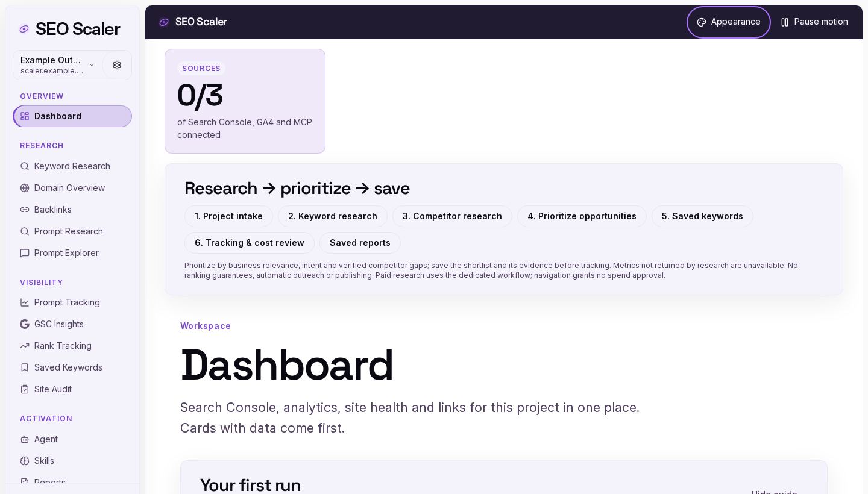The height and width of the screenshot is (494, 868).
Task: Go to Keyword Research page
Action: pyautogui.click(x=72, y=166)
